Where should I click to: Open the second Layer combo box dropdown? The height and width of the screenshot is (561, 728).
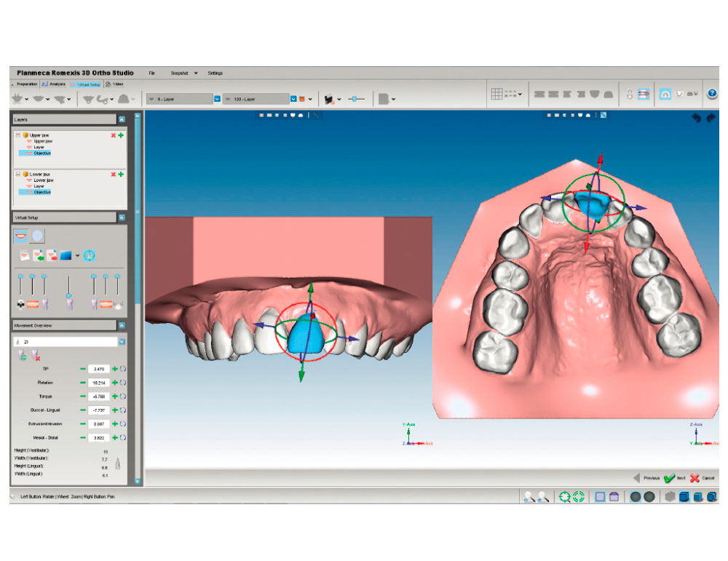[293, 99]
